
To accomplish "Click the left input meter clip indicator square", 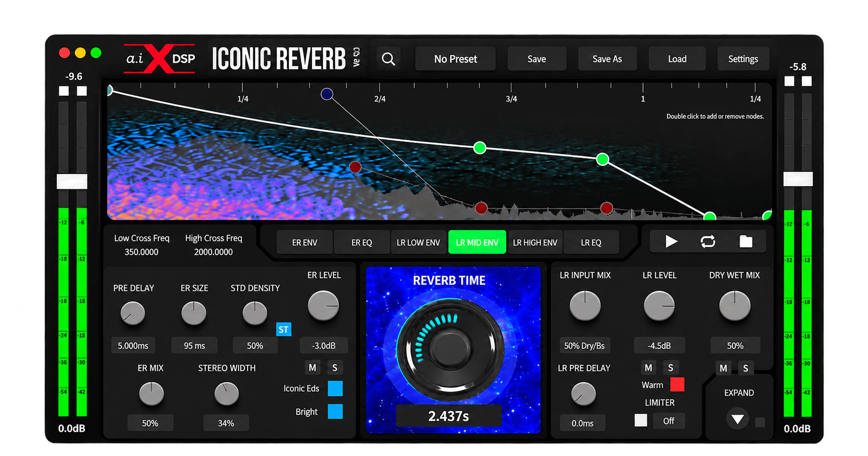I will [x=64, y=91].
